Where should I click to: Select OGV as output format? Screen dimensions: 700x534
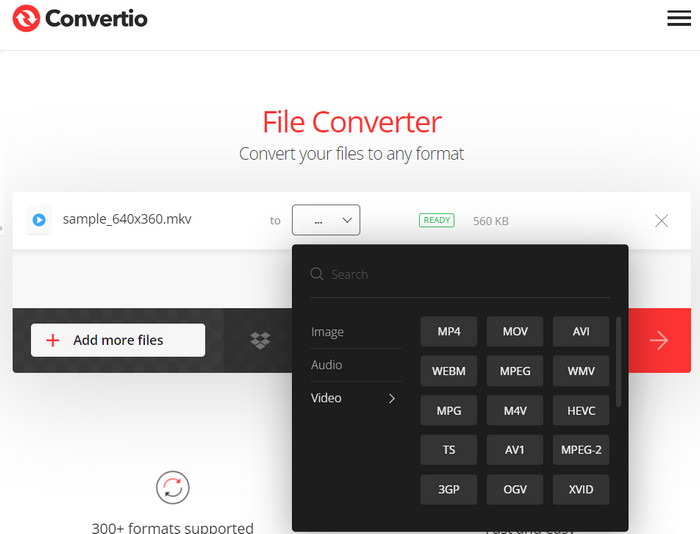515,489
